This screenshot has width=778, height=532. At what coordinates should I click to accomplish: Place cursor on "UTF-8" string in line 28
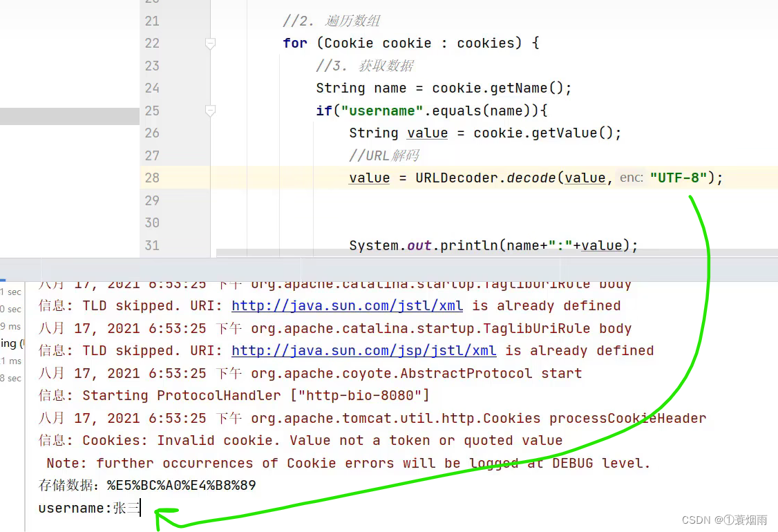pos(679,178)
